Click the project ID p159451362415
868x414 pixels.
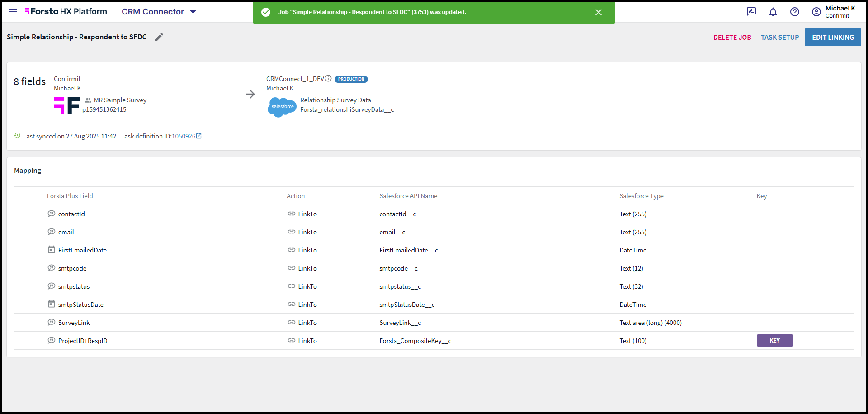coord(104,109)
